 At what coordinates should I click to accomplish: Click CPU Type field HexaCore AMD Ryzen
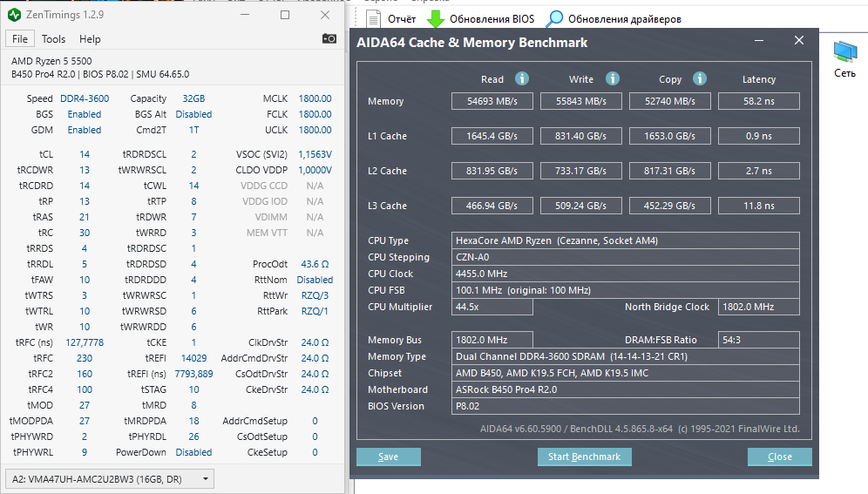tap(626, 240)
